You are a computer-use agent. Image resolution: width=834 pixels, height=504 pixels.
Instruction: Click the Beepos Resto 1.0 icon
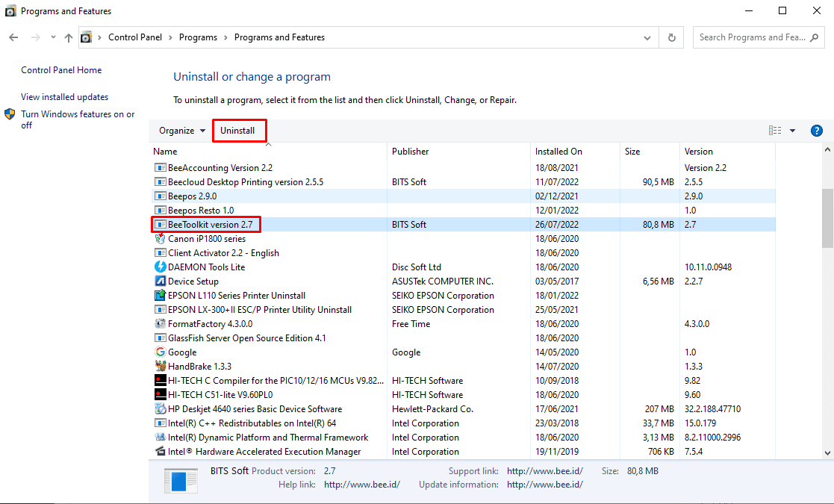[160, 210]
